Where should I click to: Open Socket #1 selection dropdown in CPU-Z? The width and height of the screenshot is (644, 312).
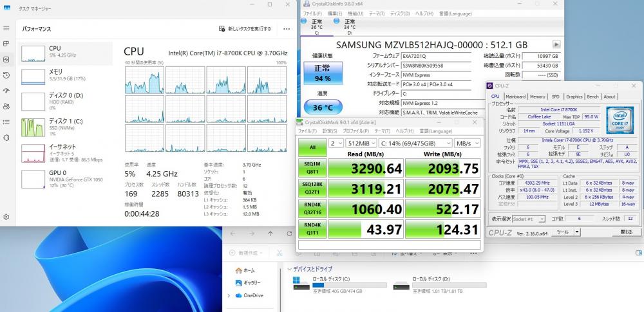529,219
